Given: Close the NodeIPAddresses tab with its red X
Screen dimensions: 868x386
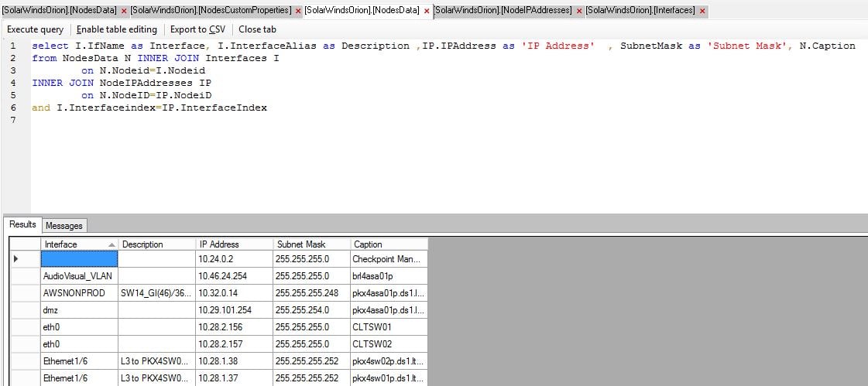Looking at the screenshot, I should pos(579,11).
